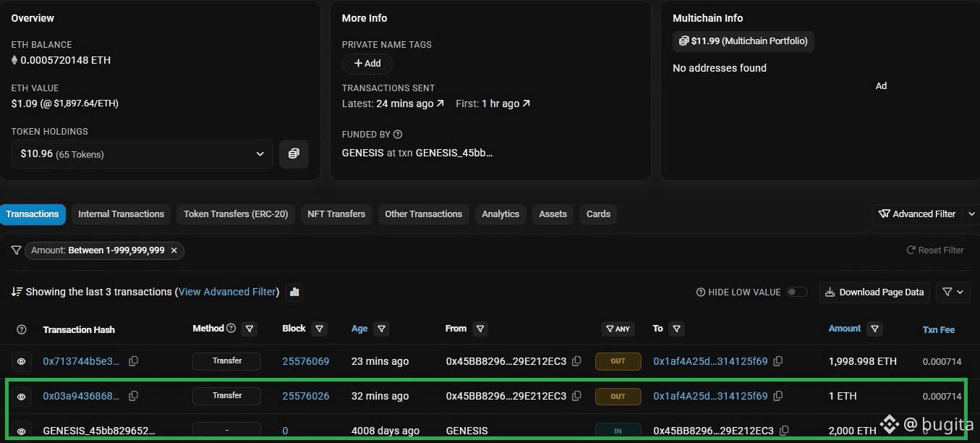Switch to the Transactions tab
Image resolution: width=980 pixels, height=443 pixels.
click(33, 214)
